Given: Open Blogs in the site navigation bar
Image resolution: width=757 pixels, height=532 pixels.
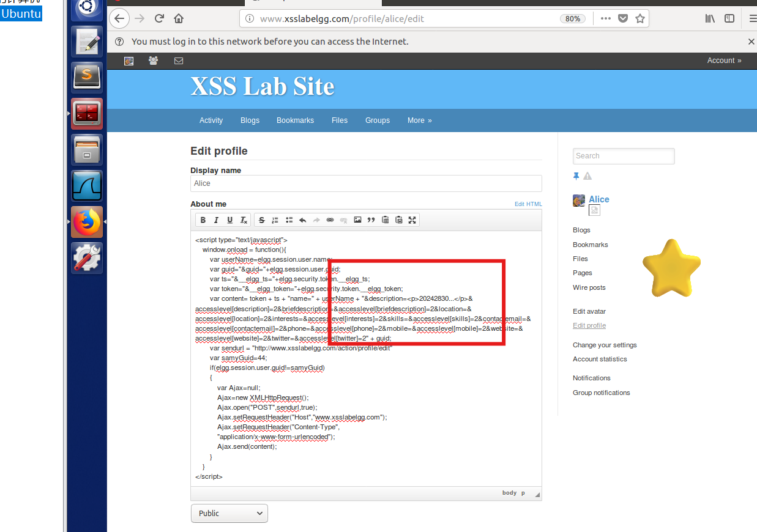Looking at the screenshot, I should pyautogui.click(x=250, y=120).
